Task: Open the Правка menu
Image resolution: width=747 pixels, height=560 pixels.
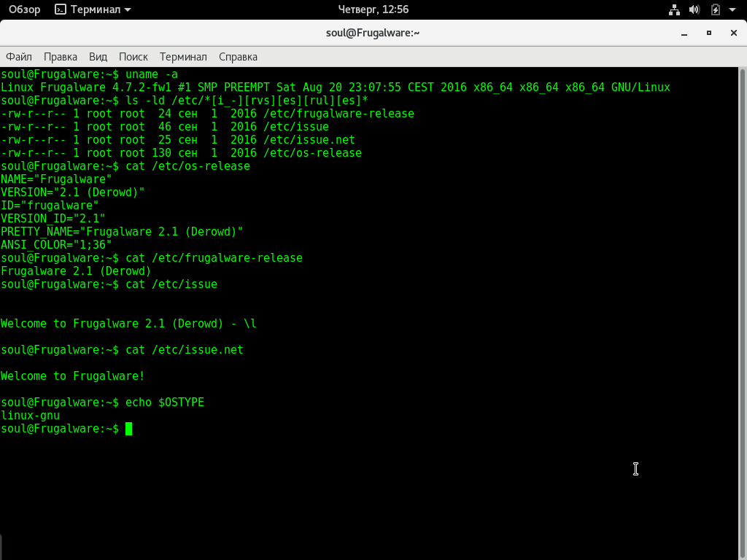Action: coord(61,57)
